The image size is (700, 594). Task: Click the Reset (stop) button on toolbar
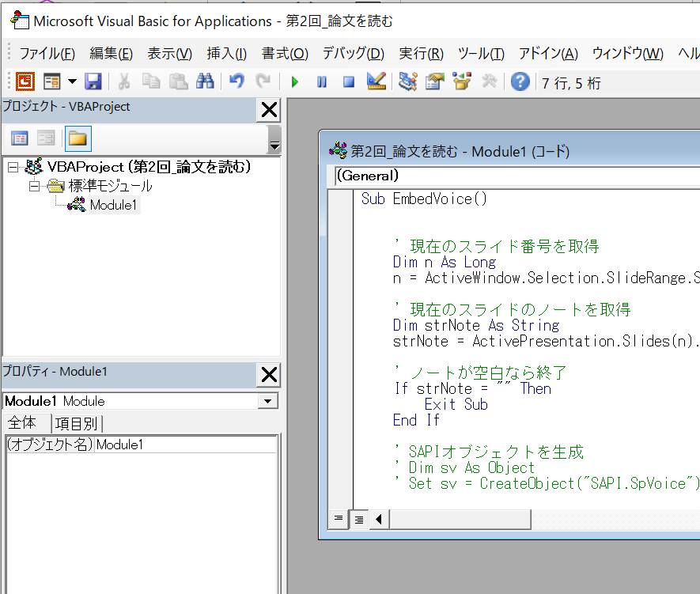[349, 81]
